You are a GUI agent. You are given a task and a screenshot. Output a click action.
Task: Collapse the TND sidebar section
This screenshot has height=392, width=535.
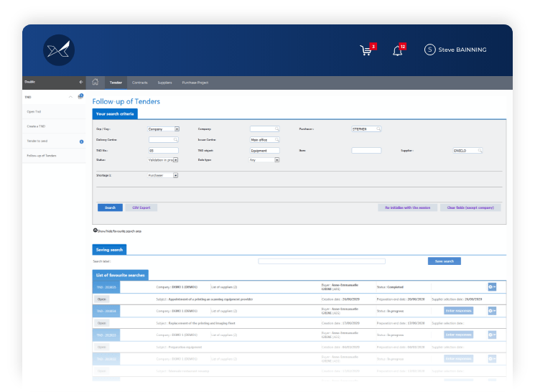coord(70,96)
